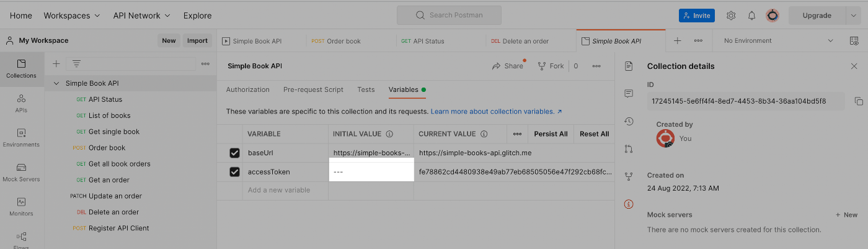Click plus icon to create new collection

(56, 63)
